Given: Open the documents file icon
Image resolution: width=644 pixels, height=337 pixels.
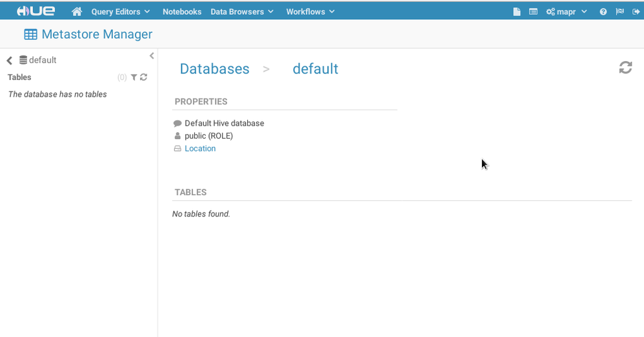Looking at the screenshot, I should [517, 12].
